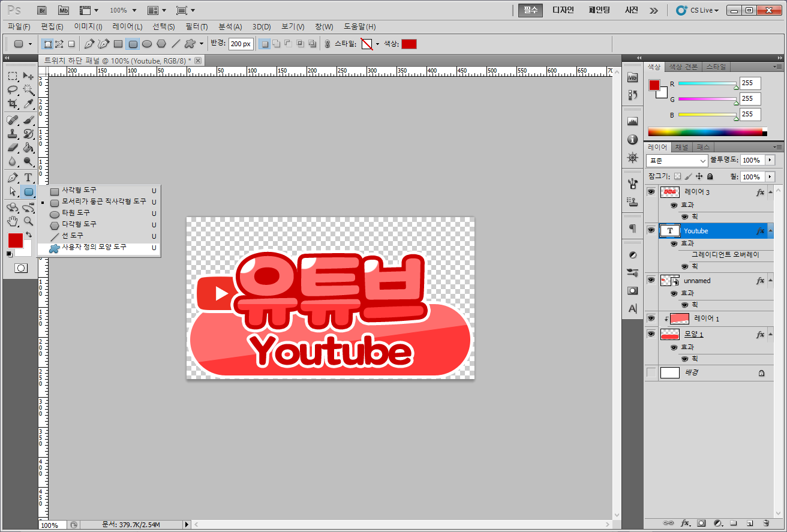The image size is (787, 532).
Task: Hide the unnamed layer
Action: point(651,280)
